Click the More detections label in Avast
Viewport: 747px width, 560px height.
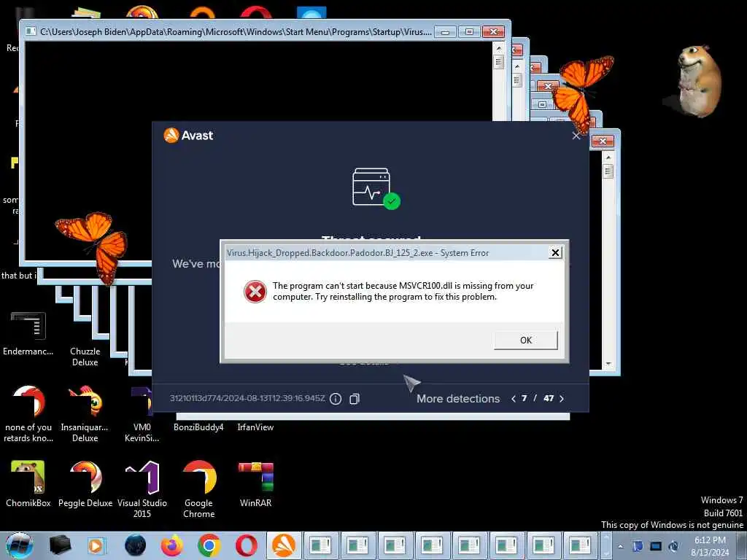click(458, 399)
